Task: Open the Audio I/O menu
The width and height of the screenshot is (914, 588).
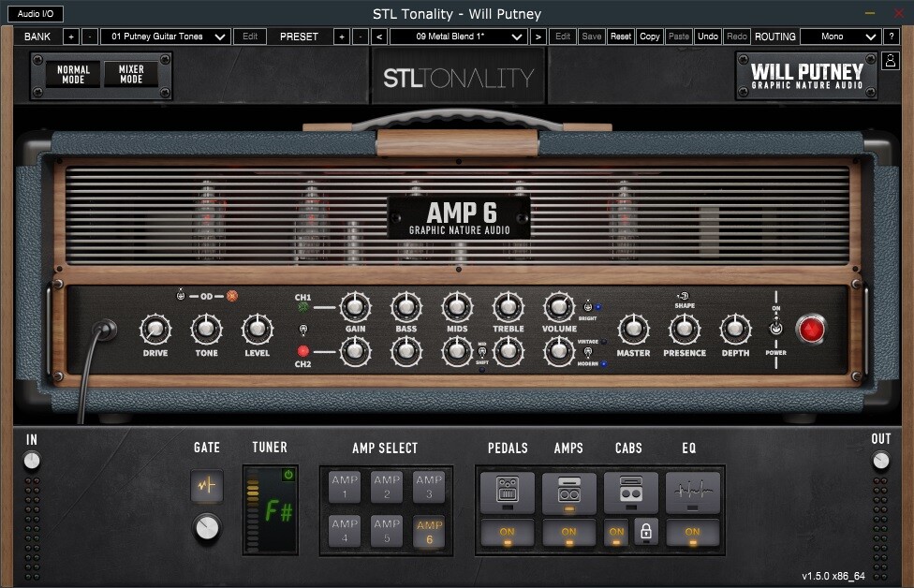Action: (x=36, y=14)
